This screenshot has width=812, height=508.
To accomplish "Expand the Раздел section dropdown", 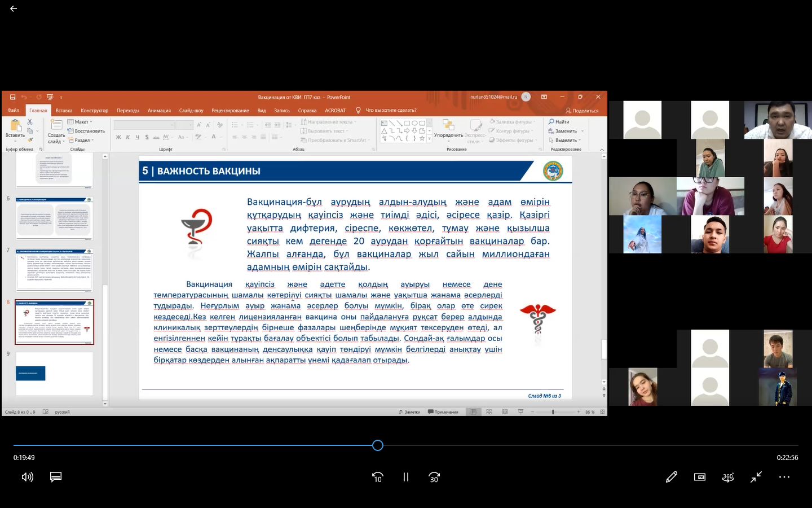I will [81, 140].
